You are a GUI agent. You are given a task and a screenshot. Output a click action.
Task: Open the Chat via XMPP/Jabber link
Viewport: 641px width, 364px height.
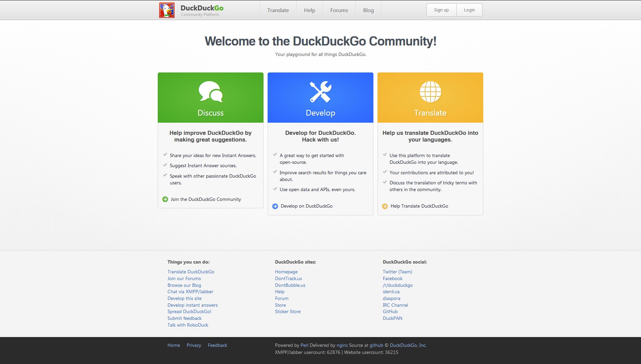(x=190, y=292)
